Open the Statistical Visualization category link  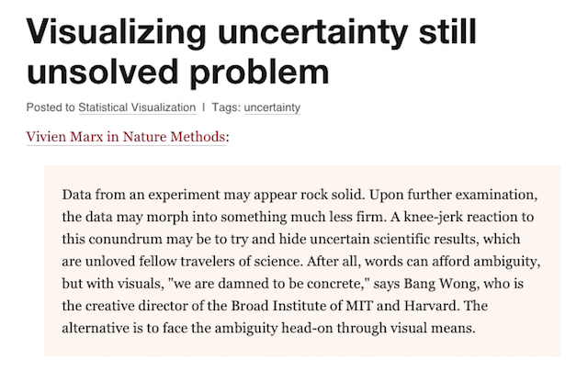click(x=137, y=107)
